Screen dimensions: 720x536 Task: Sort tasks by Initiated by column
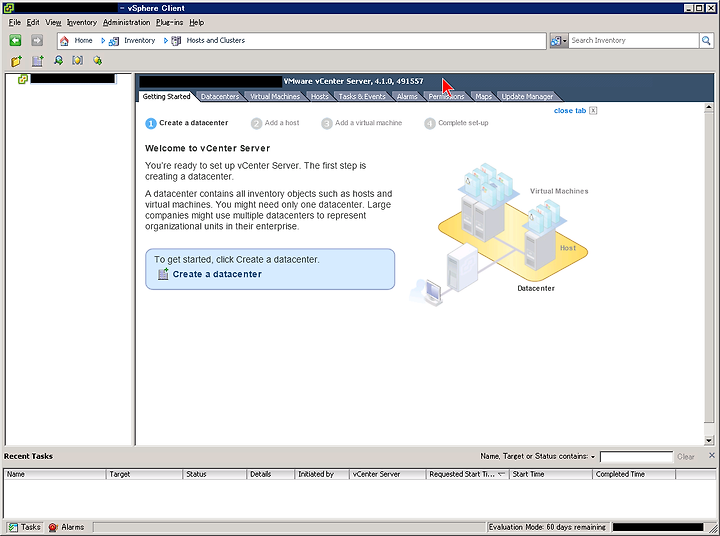click(x=322, y=474)
